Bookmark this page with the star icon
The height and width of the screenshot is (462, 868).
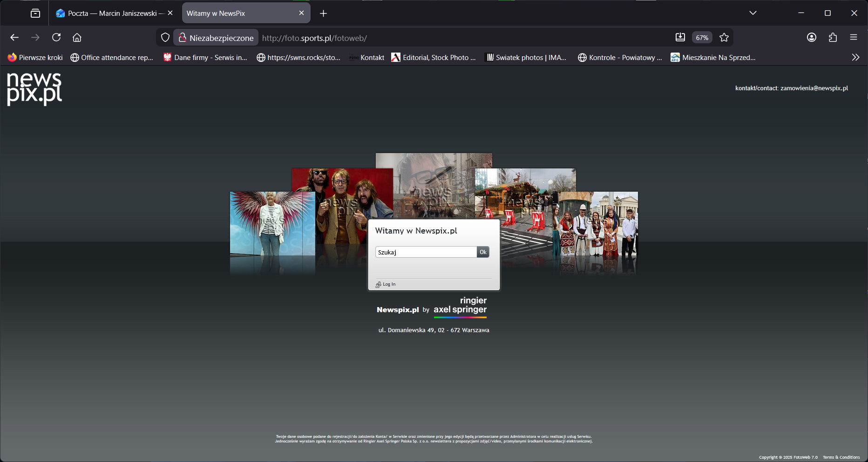tap(724, 38)
